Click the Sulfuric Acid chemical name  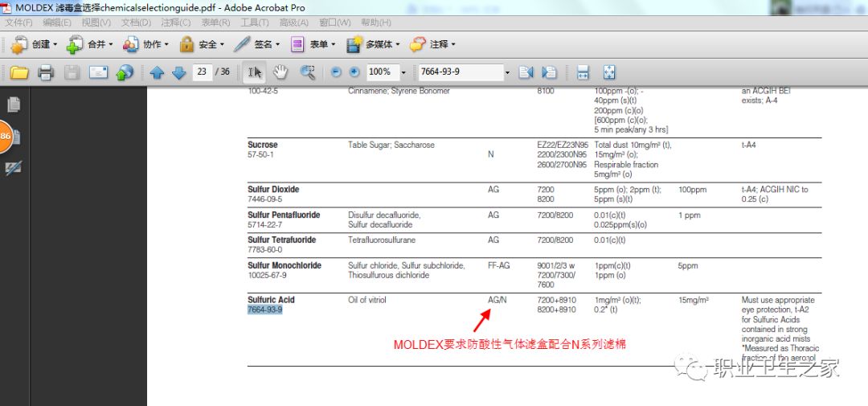272,300
